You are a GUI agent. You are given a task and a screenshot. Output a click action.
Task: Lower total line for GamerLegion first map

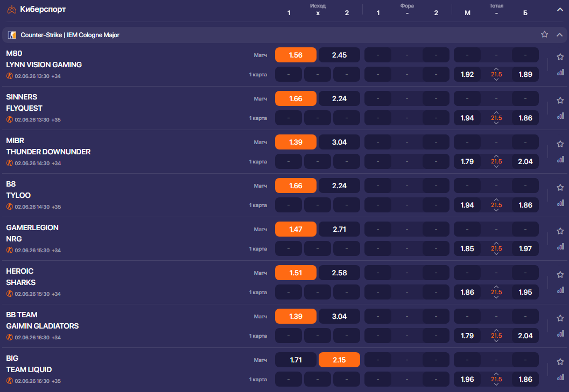496,253
